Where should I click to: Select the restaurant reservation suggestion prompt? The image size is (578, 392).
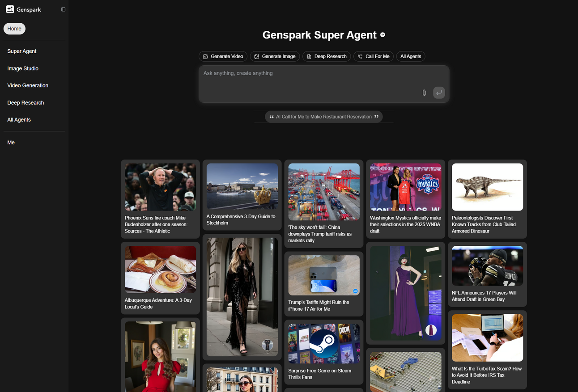click(x=324, y=117)
